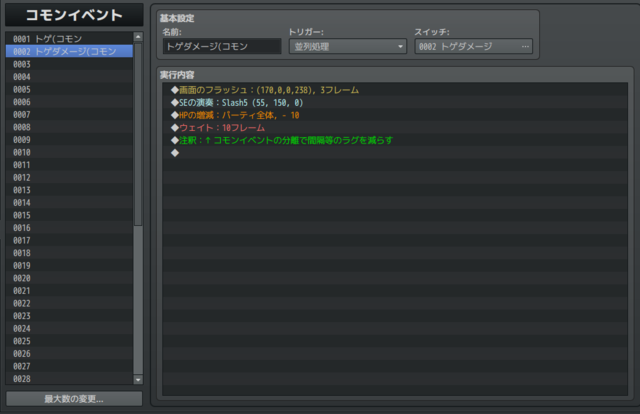Select common event 0002 トゲダメージ(コモン
Viewport: 640px width, 414px height.
click(x=69, y=51)
